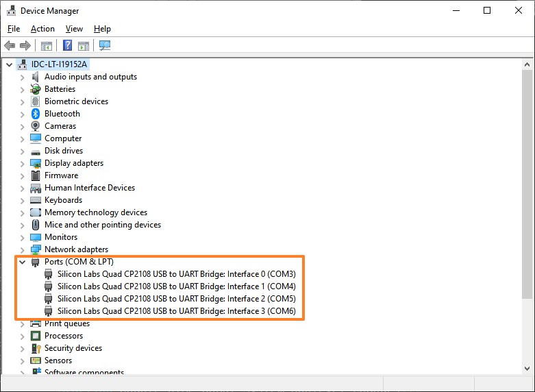The width and height of the screenshot is (535, 392).
Task: Open the View menu
Action: [74, 29]
